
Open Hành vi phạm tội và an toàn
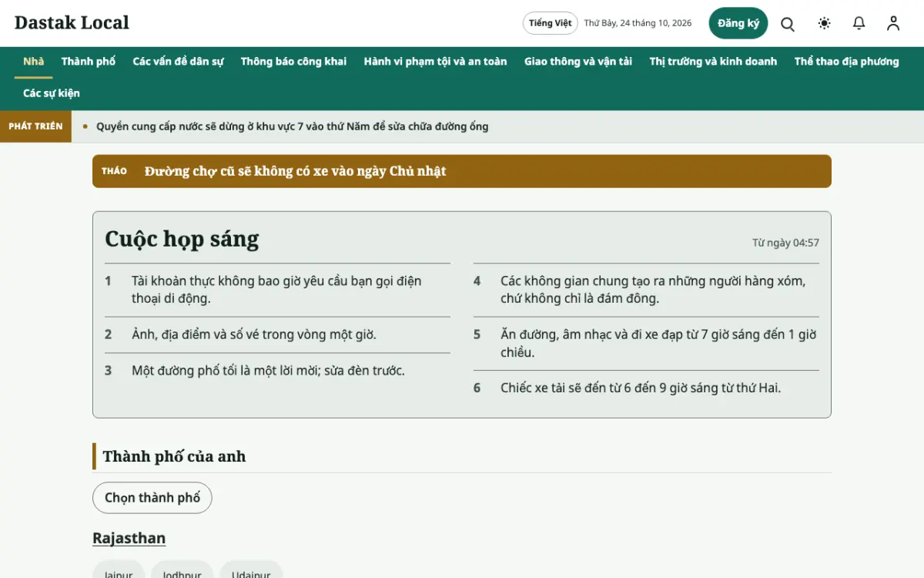[x=435, y=62]
